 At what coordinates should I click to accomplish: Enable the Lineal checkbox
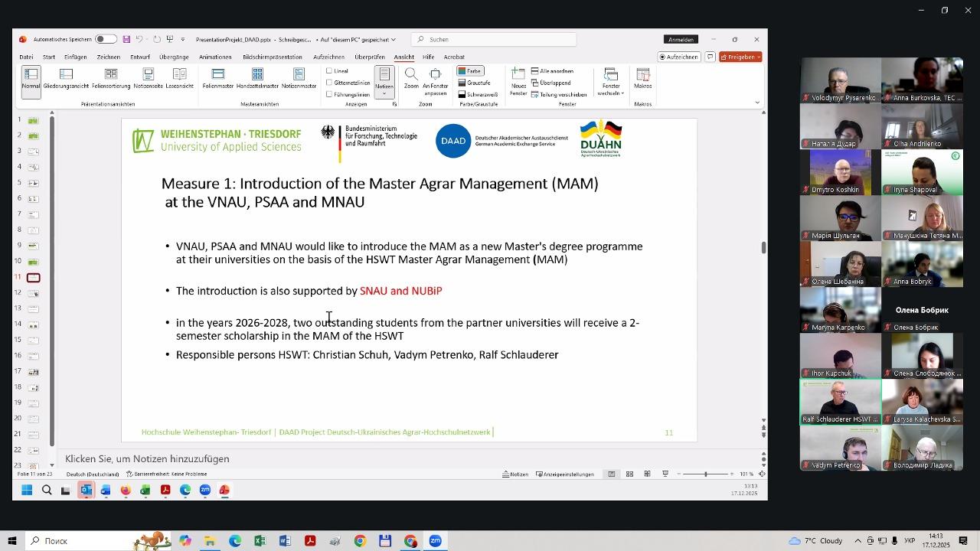[x=329, y=71]
